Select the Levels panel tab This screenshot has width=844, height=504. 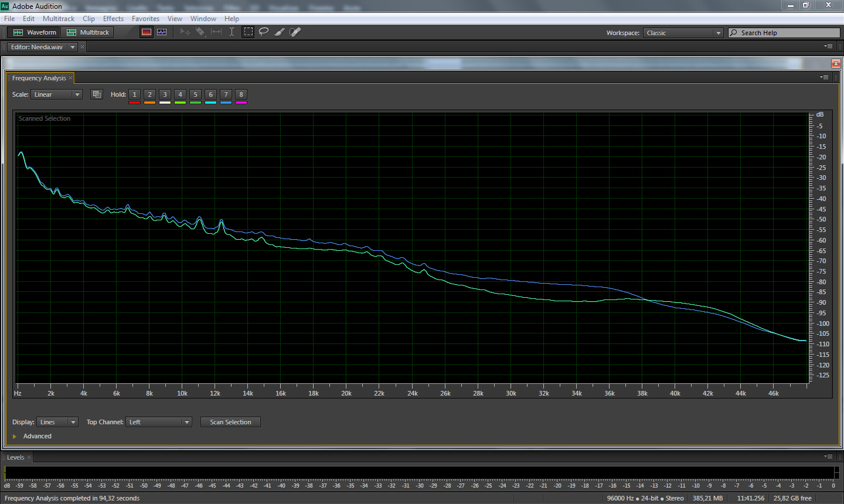[x=16, y=457]
